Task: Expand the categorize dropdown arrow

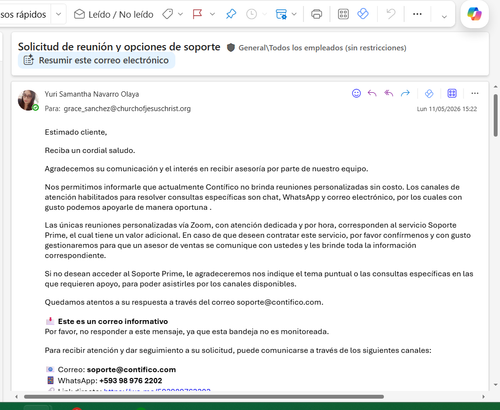Action: [x=180, y=14]
